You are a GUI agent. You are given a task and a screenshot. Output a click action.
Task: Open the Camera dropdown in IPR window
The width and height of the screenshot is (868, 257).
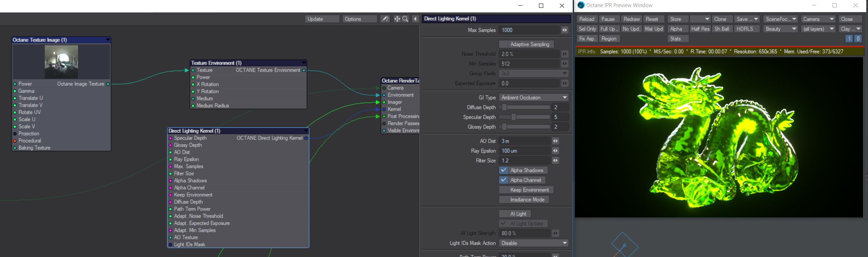point(818,19)
